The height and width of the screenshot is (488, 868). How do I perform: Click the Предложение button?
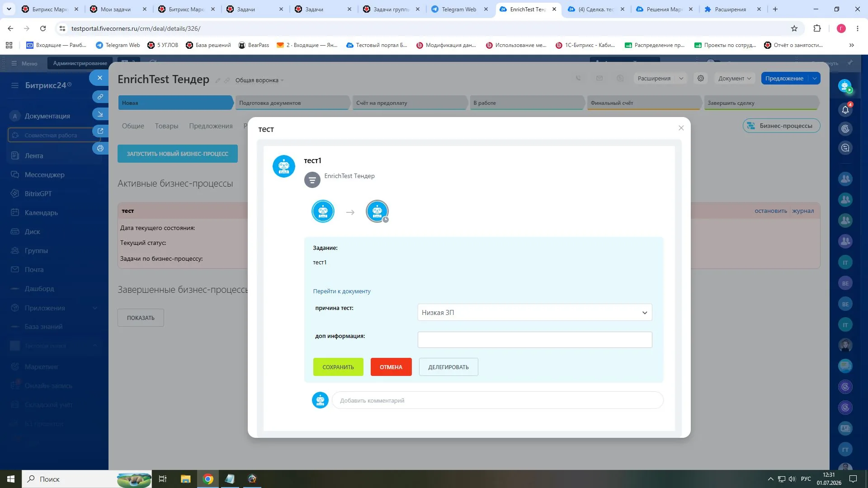[784, 78]
